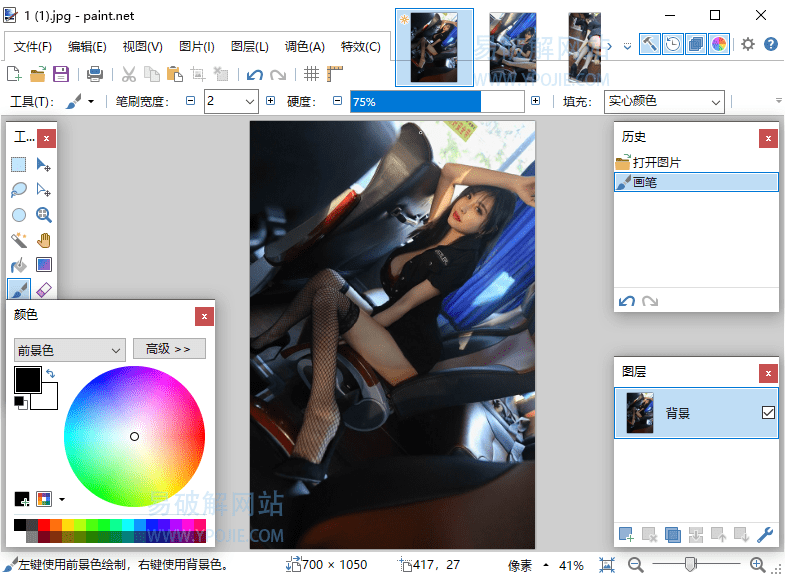Open the 前景色 color mode dropdown
785x578 pixels.
point(69,350)
